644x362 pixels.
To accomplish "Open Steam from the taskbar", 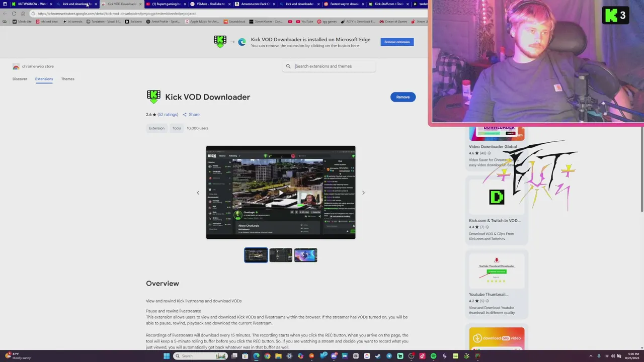I will pos(378,356).
